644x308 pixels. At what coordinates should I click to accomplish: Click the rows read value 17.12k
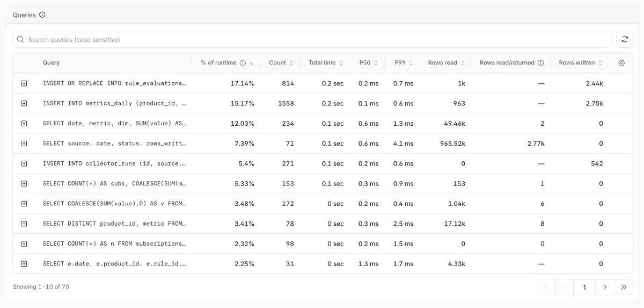point(455,224)
